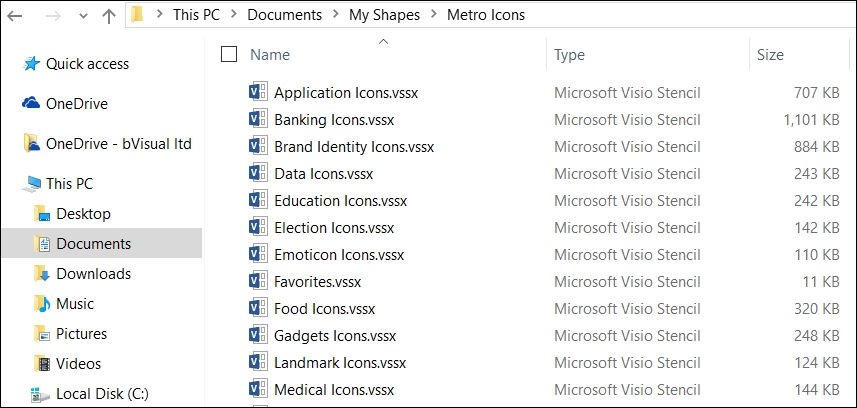
Task: Go up one folder level arrow
Action: point(109,15)
